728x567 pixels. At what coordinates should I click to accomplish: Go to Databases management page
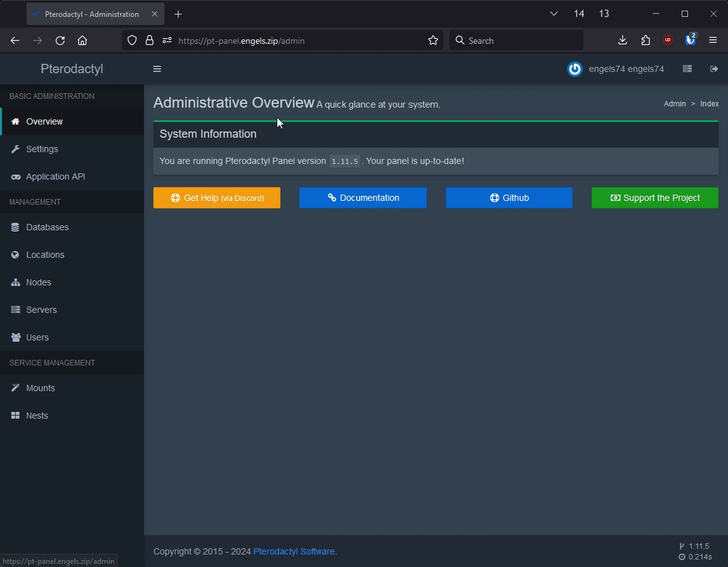72,227
